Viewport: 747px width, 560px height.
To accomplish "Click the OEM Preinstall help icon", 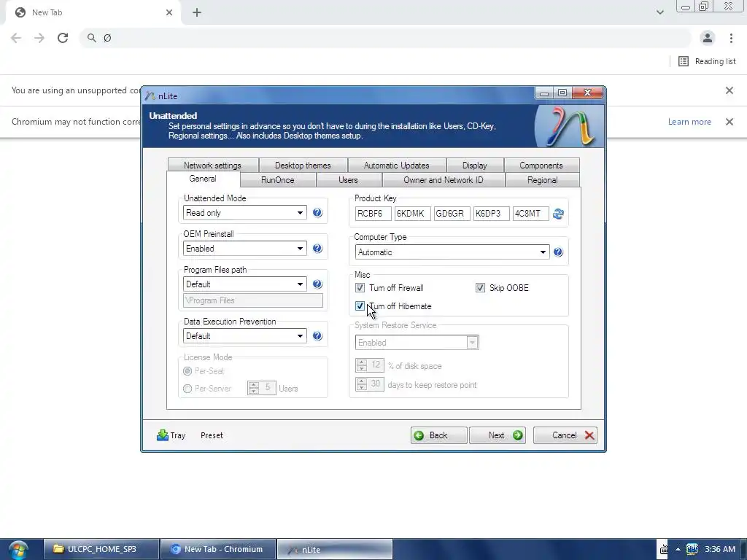I will [x=317, y=249].
